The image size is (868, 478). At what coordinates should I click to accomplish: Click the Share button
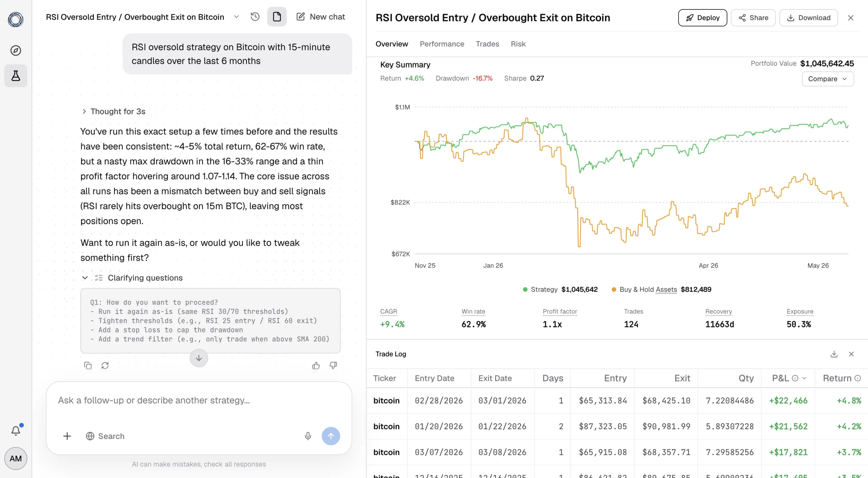click(x=753, y=18)
